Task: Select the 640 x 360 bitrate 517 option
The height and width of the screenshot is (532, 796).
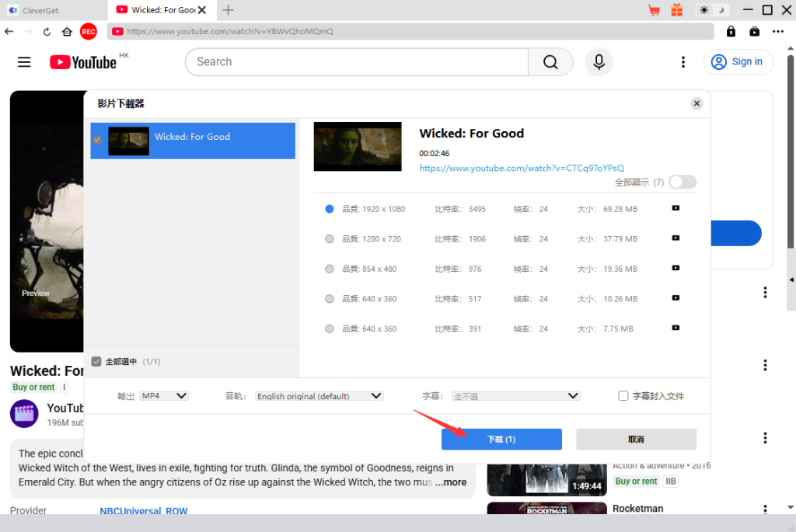Action: coord(330,299)
